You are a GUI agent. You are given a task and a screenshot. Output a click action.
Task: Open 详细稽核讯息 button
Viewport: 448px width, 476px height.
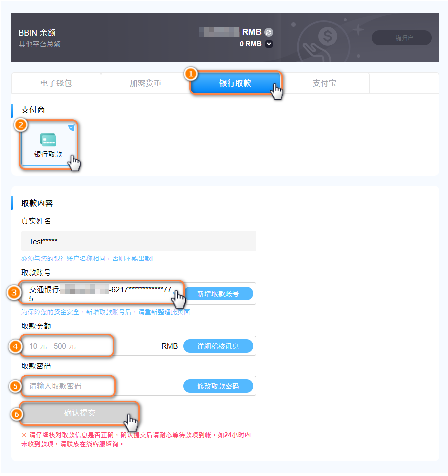[218, 346]
